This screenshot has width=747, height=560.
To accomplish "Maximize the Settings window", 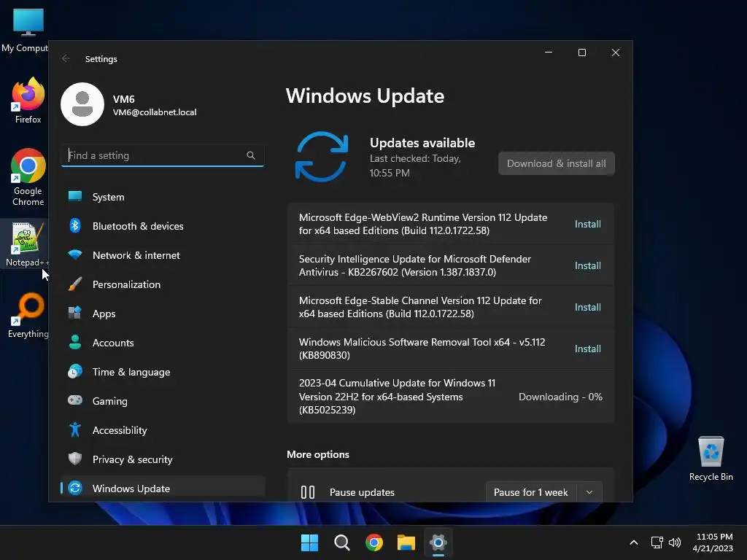I will pos(581,52).
